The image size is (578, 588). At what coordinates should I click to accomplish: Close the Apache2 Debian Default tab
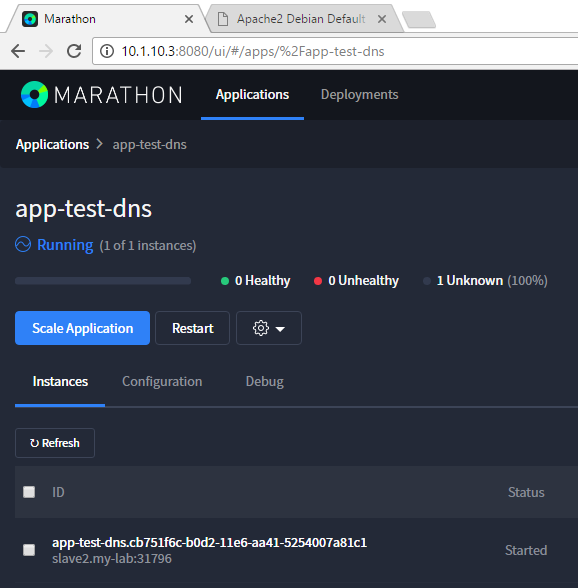tap(382, 19)
